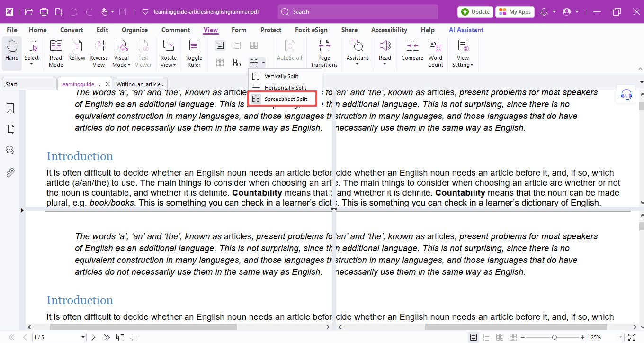Viewport: 644px width, 343px height.
Task: Toggle Separate Cover Page in ribbon
Action: tap(237, 63)
